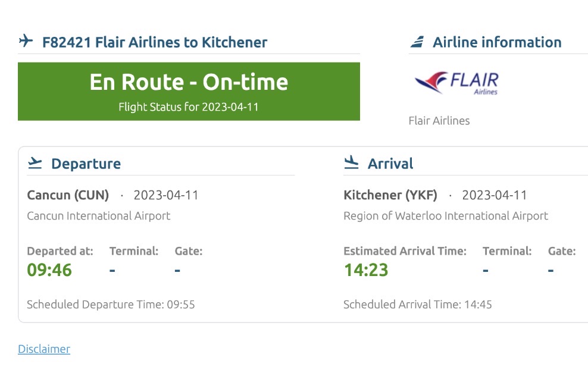
Task: Click the Scheduled Departure Time 09:55 text
Action: click(110, 304)
